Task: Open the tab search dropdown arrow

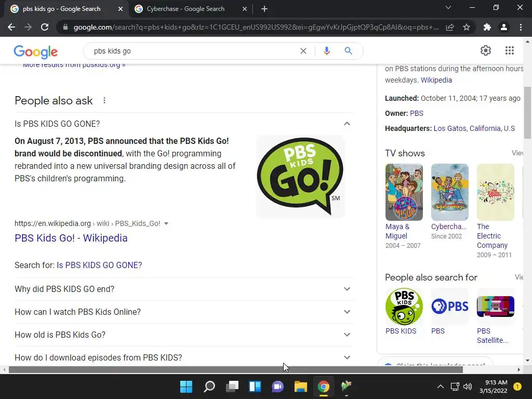Action: pos(448,7)
